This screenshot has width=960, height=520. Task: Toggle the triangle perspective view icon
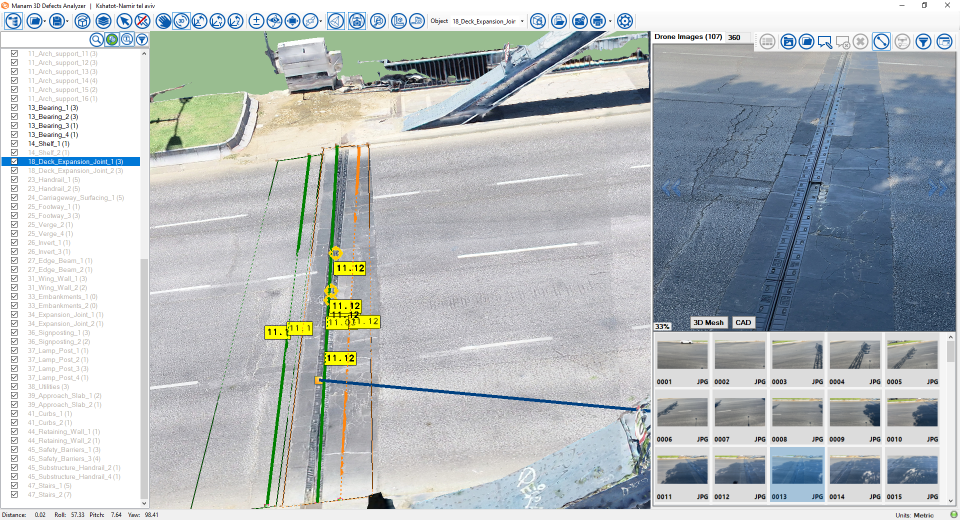(336, 21)
